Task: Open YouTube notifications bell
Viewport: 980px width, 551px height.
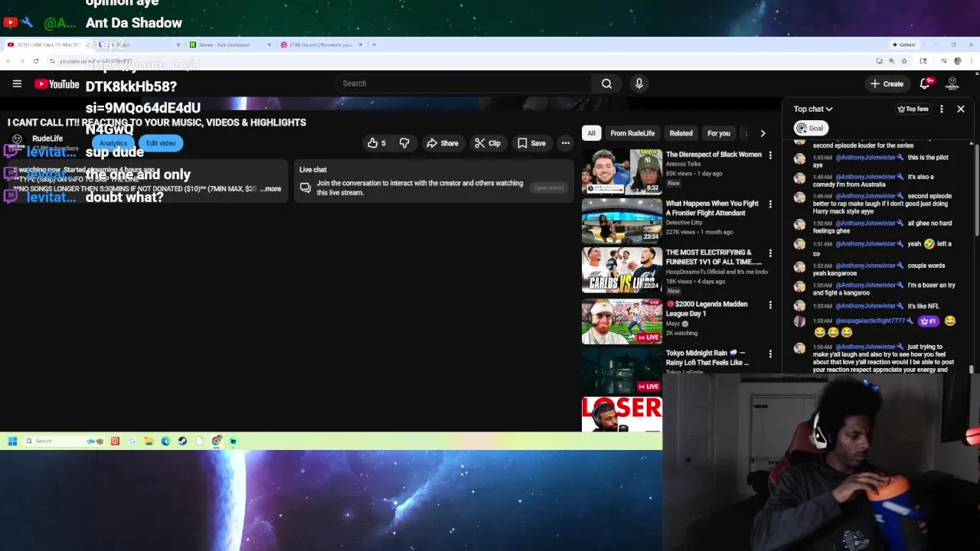Action: [x=926, y=83]
